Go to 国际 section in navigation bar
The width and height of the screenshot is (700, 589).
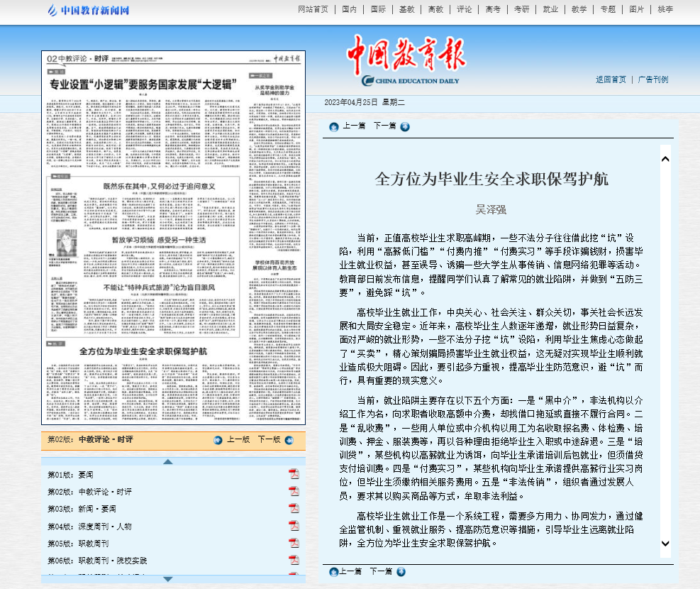click(x=378, y=10)
